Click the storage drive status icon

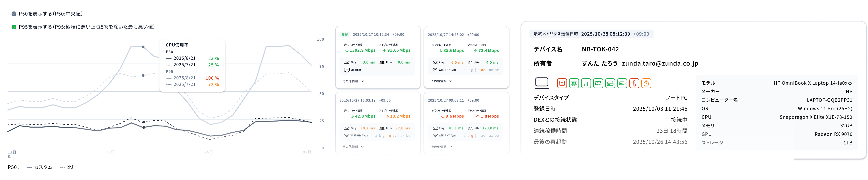(610, 83)
